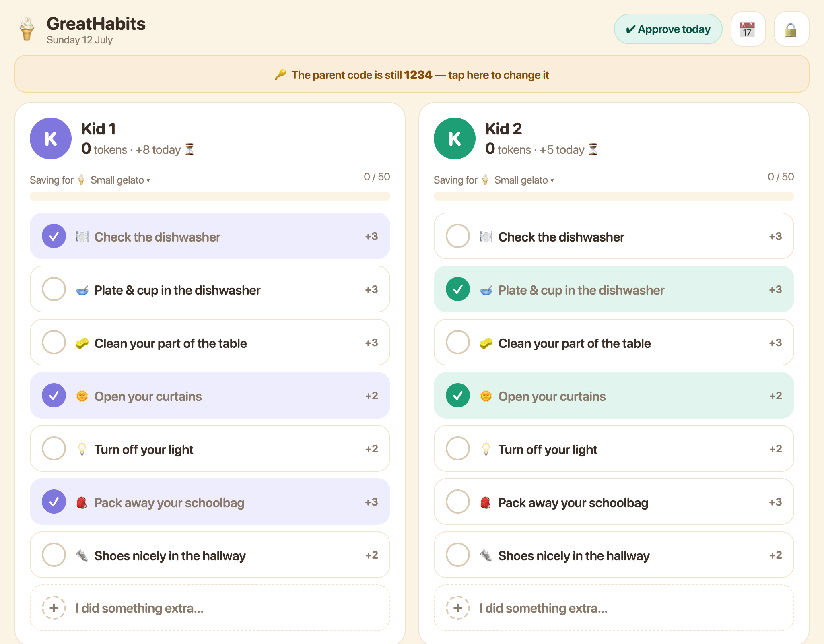Check Kid 2 Shoes nicely in the hallway
The height and width of the screenshot is (644, 824).
tap(458, 555)
